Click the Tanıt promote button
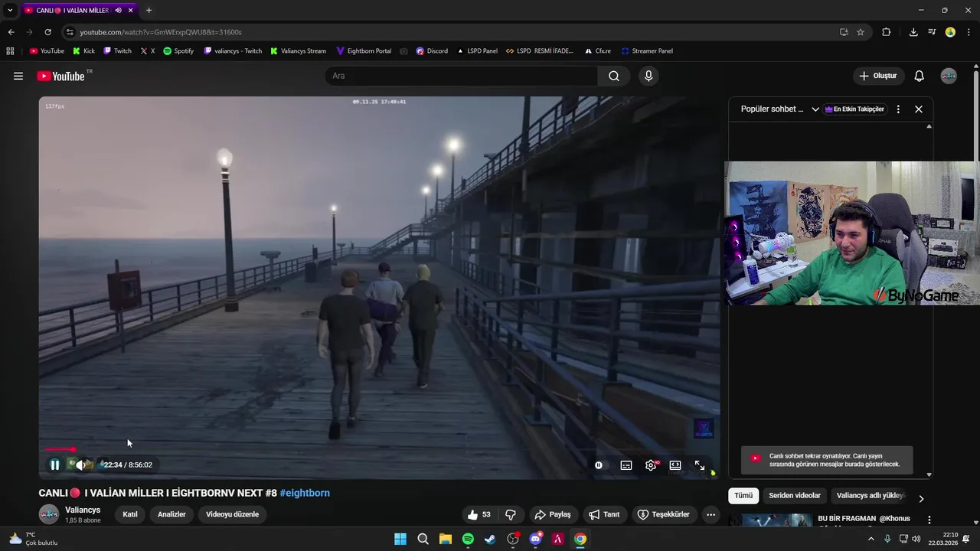The height and width of the screenshot is (551, 980). point(604,514)
